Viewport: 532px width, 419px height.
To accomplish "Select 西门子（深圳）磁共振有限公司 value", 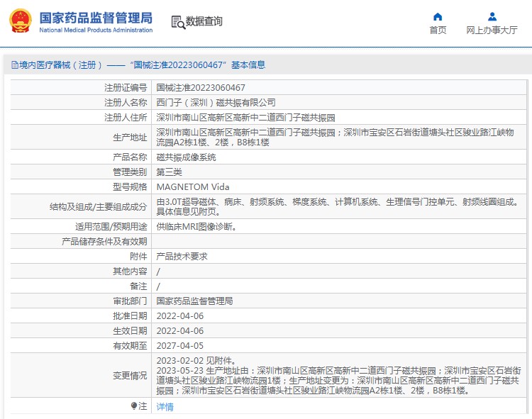I will 216,102.
